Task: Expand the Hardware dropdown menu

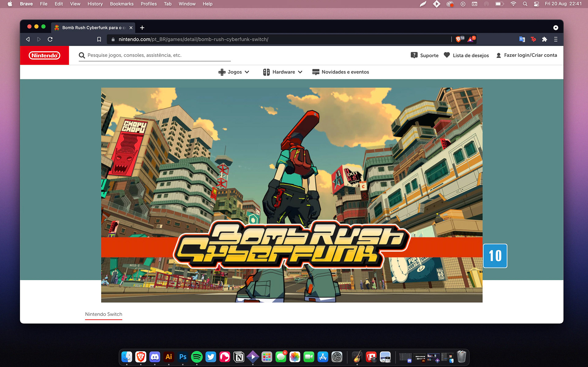Action: [283, 72]
